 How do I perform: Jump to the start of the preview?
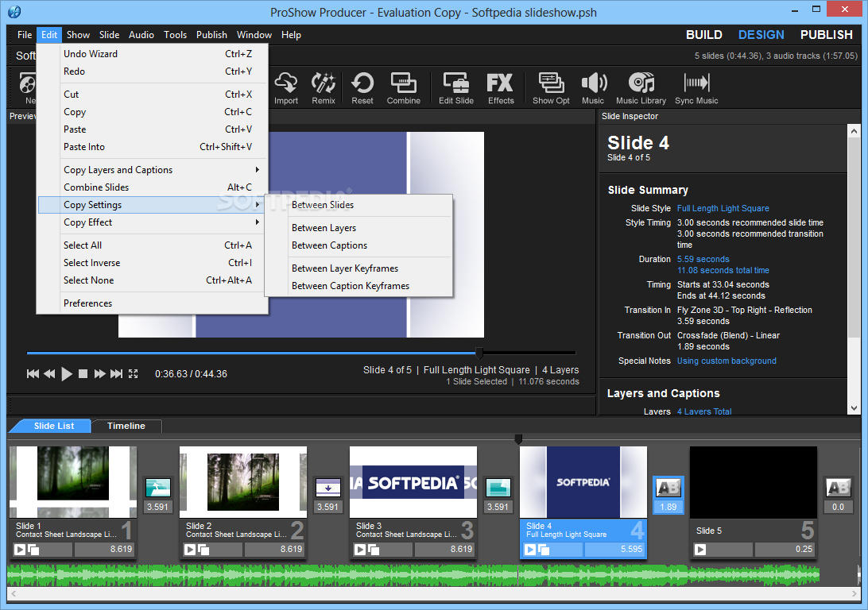[x=33, y=374]
